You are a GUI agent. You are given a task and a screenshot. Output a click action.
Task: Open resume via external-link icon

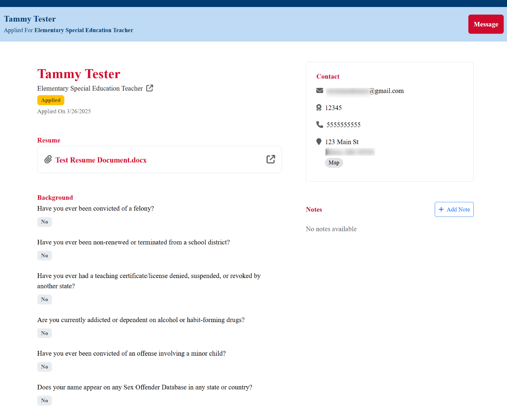pyautogui.click(x=271, y=159)
